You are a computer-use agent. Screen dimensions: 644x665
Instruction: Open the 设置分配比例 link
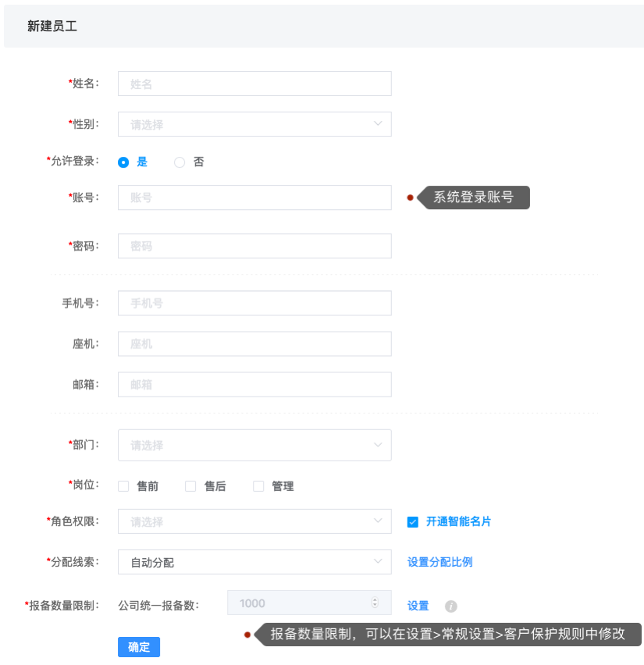click(440, 563)
